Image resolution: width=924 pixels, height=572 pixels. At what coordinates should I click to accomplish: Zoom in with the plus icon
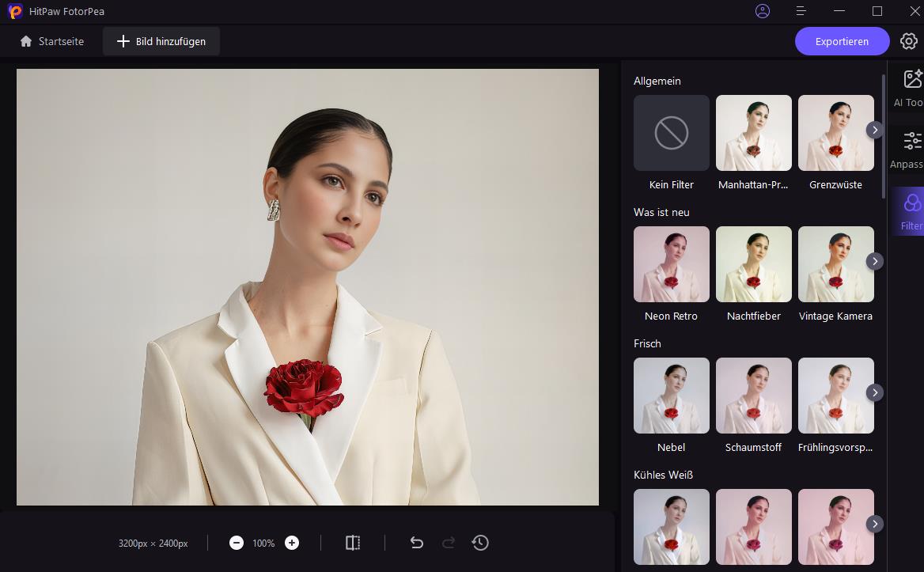(292, 543)
